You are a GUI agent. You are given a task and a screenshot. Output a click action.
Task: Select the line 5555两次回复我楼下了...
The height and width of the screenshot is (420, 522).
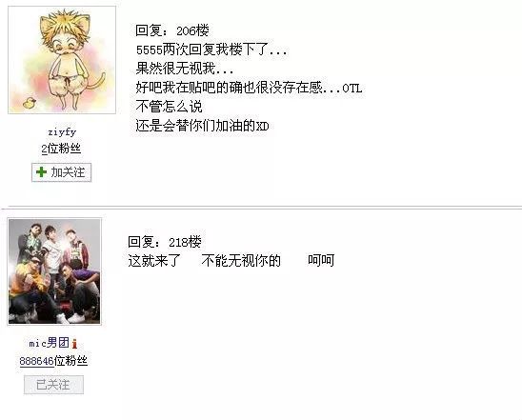211,50
